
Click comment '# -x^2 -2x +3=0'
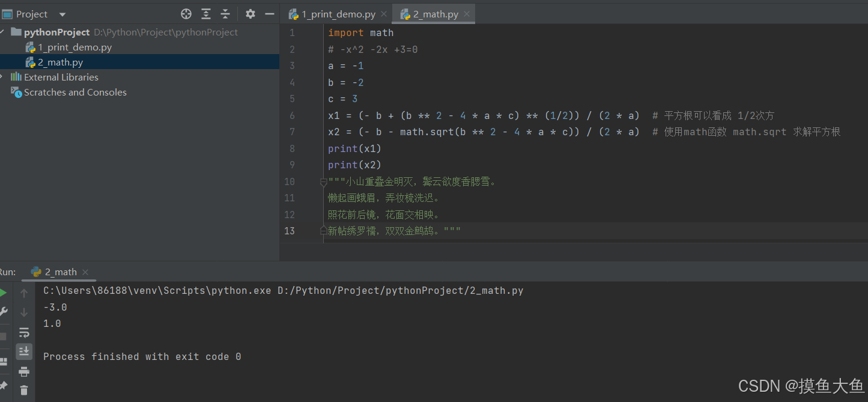373,49
